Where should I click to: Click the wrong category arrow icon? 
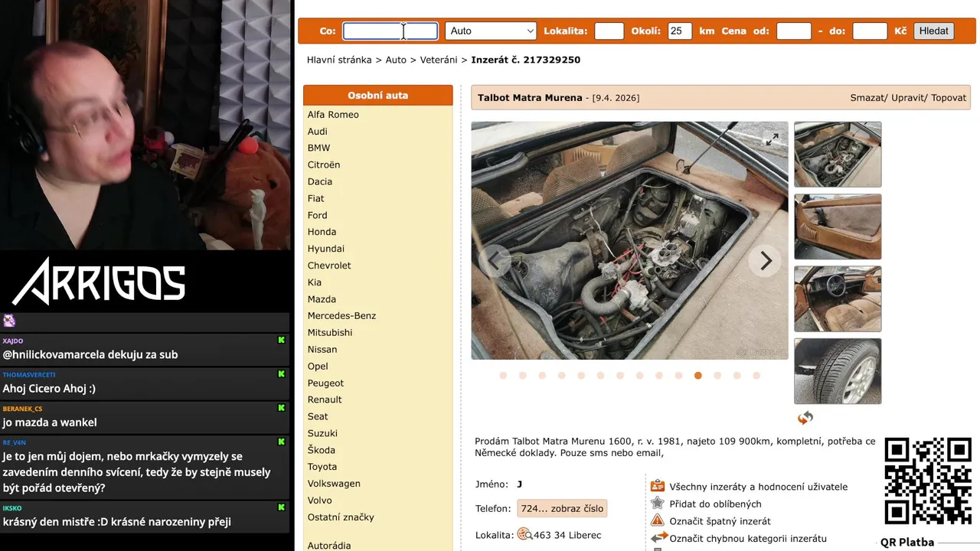(658, 538)
